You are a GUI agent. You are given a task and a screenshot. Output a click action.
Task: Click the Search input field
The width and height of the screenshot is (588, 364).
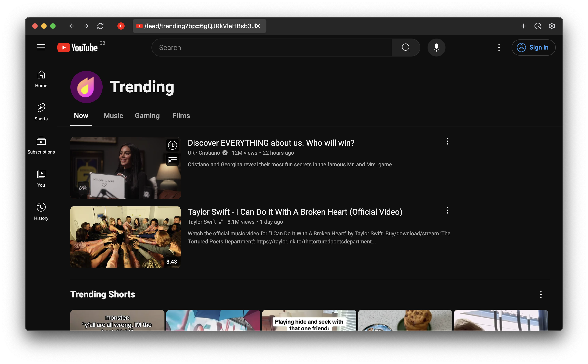[272, 48]
